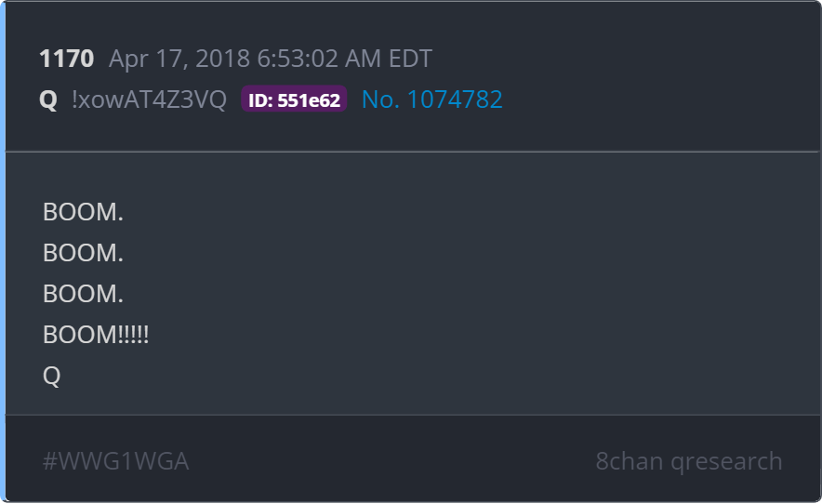Screen dimensions: 822x504
Task: Open the #WWG1WGA hashtag
Action: pos(116,461)
